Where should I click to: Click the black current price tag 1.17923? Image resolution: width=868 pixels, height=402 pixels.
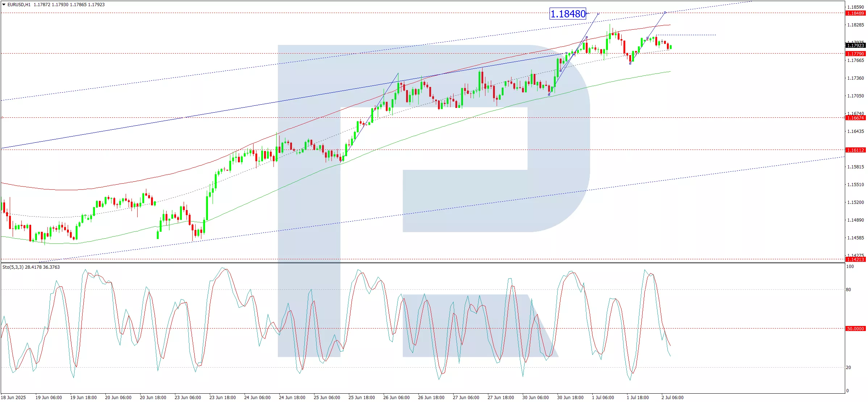pos(855,46)
